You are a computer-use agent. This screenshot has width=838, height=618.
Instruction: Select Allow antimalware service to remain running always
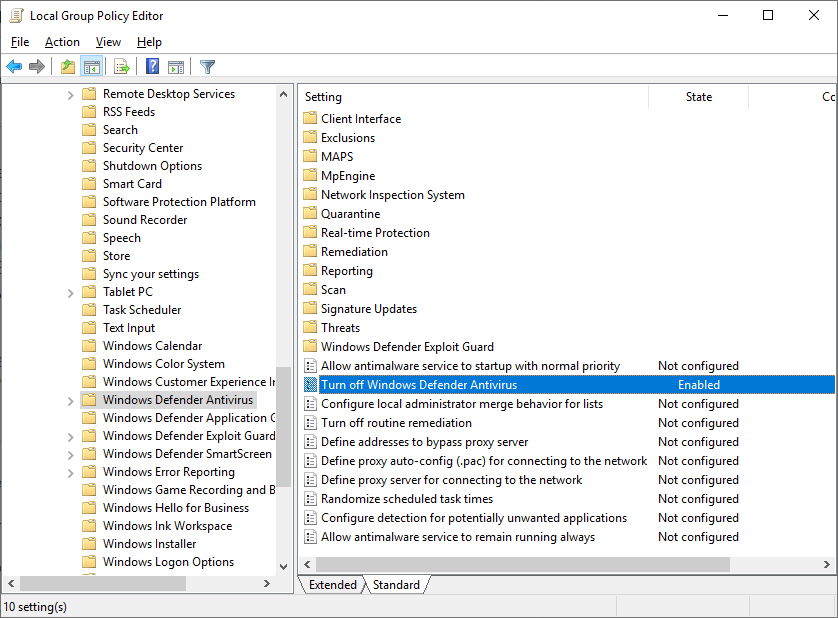(x=457, y=537)
